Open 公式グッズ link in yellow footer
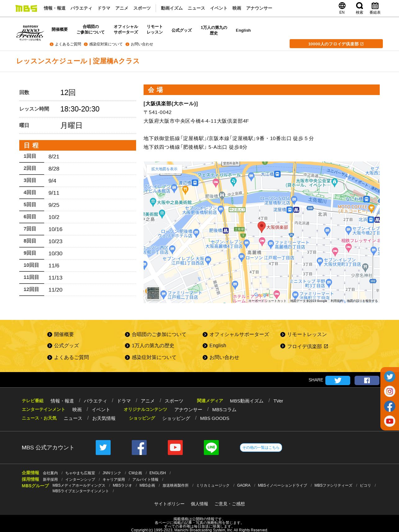399x532 pixels. tap(63, 346)
